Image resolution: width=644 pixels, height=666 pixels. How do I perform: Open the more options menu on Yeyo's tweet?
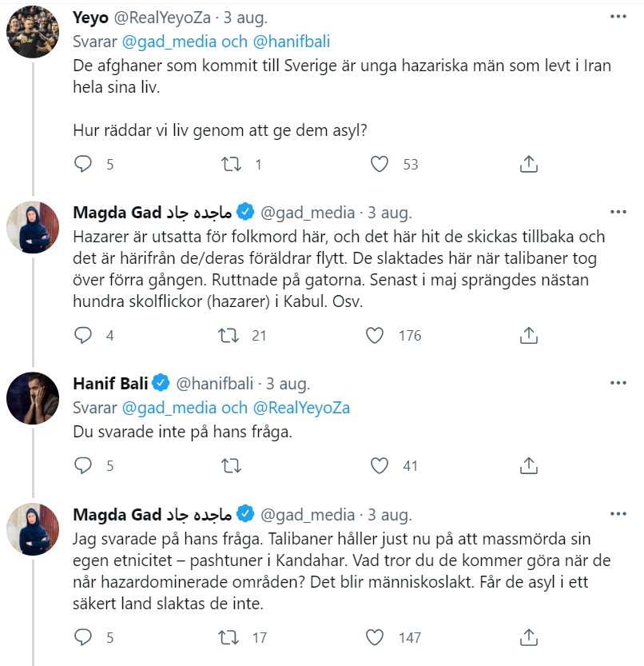(x=618, y=17)
